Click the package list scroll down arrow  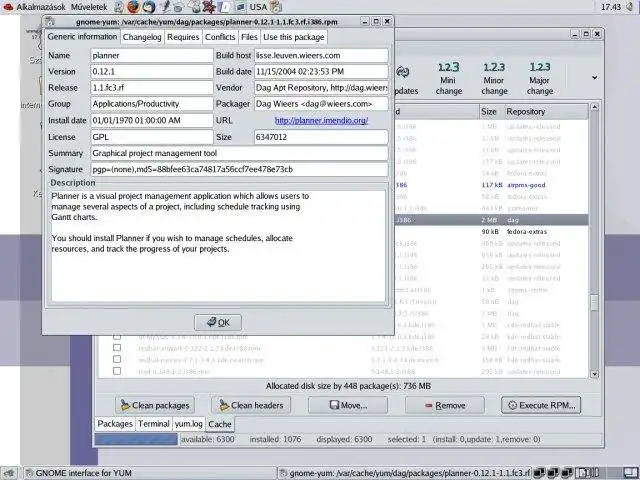[x=594, y=374]
